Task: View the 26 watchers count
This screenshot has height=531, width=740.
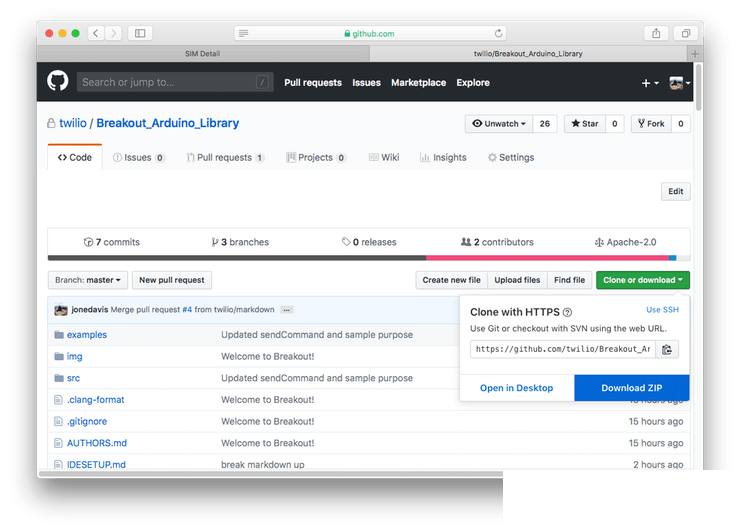Action: 545,124
